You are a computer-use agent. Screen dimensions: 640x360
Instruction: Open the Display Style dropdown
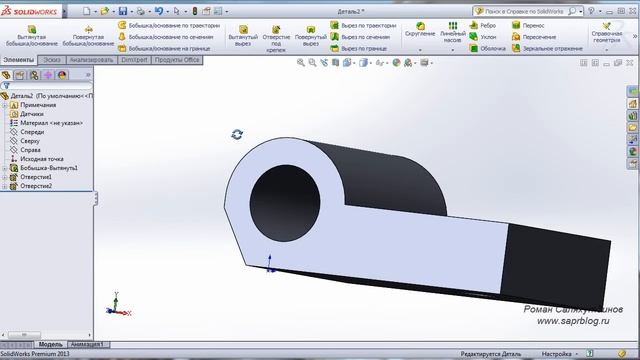pos(371,63)
